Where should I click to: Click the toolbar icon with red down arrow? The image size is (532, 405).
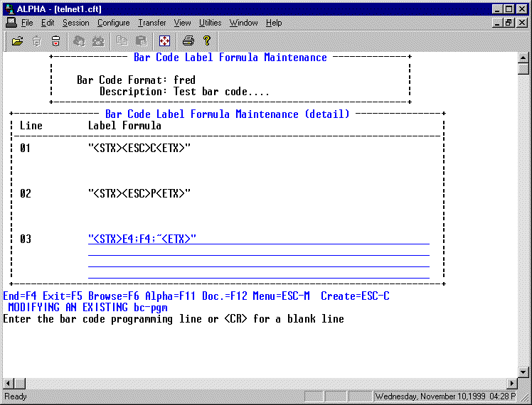click(x=55, y=41)
